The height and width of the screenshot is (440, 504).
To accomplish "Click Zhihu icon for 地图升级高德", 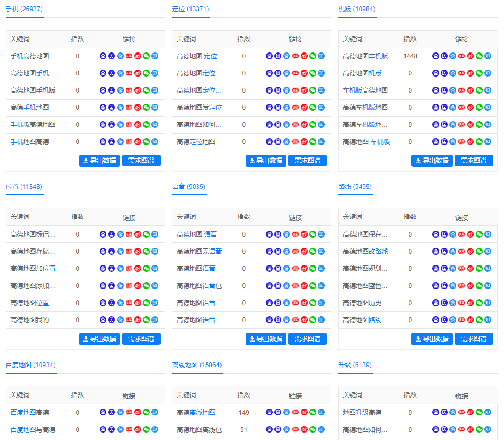I will pos(487,412).
